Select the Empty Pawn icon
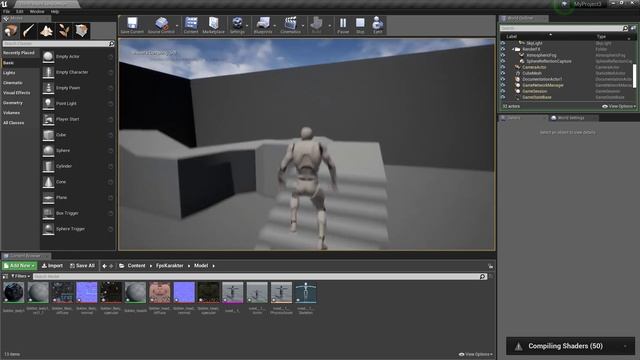640x360 pixels. coord(48,88)
